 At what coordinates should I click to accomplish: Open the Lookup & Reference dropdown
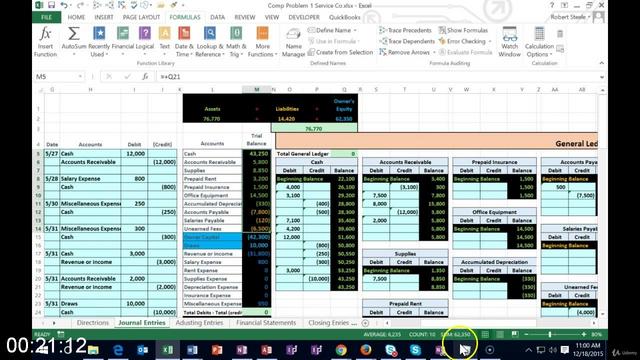click(x=209, y=42)
